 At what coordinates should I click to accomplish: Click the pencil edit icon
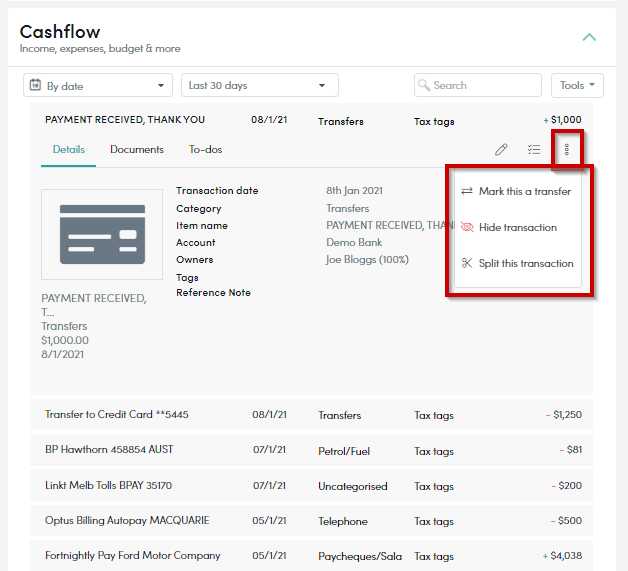coord(501,150)
